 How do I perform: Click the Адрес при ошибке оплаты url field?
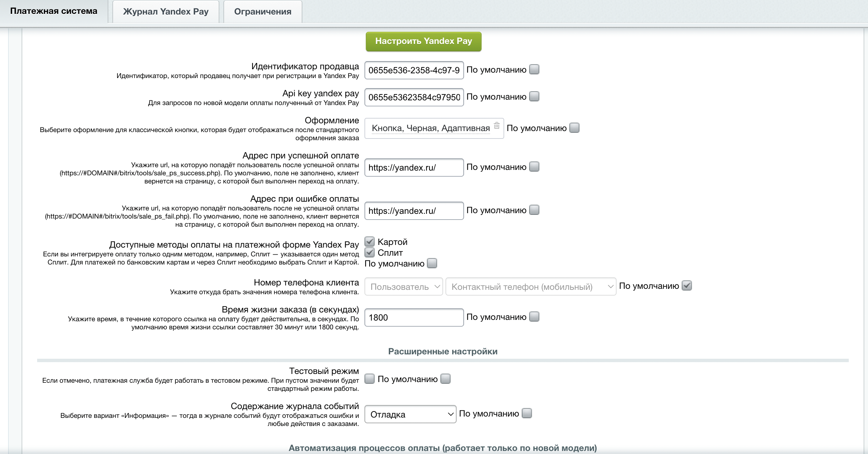(x=414, y=211)
